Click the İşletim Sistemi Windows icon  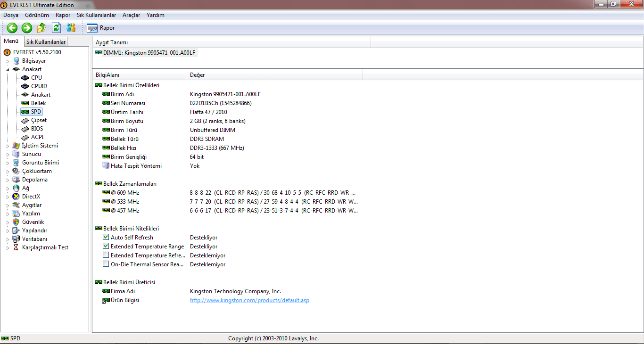coord(16,146)
